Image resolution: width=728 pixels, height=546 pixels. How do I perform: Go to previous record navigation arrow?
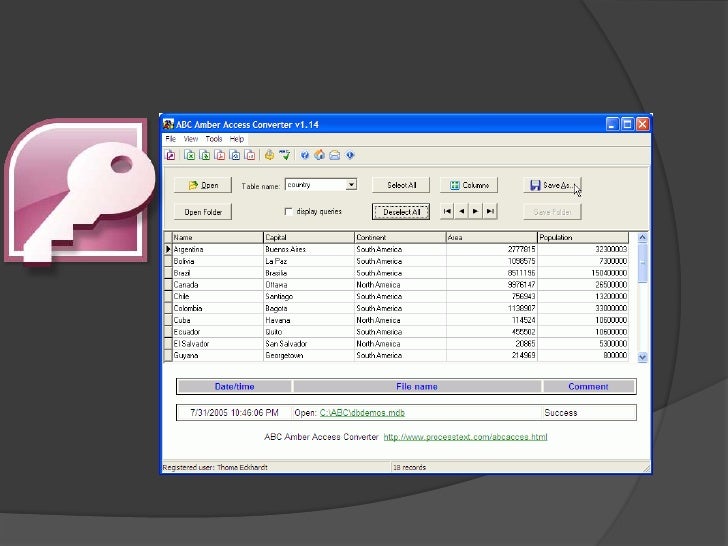(x=462, y=211)
